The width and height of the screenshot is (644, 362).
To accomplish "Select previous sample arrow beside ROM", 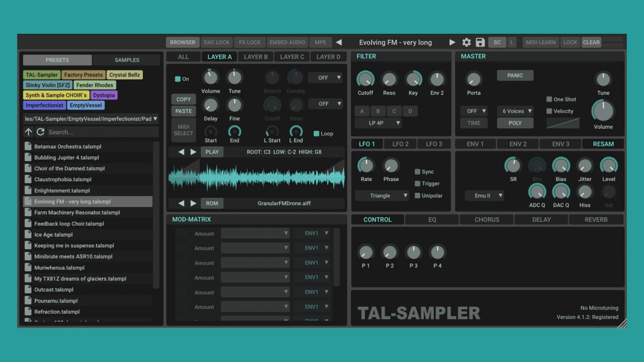I will 181,203.
